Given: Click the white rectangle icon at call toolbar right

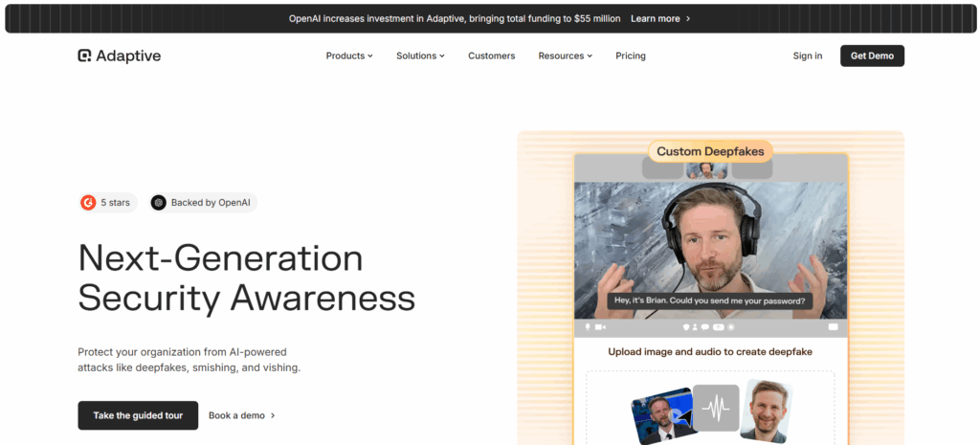Looking at the screenshot, I should (x=834, y=327).
